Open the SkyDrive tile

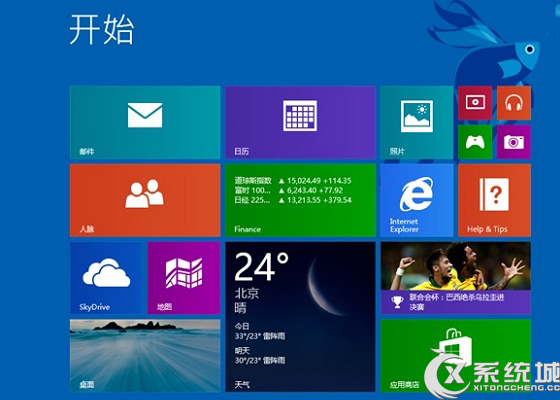click(106, 278)
